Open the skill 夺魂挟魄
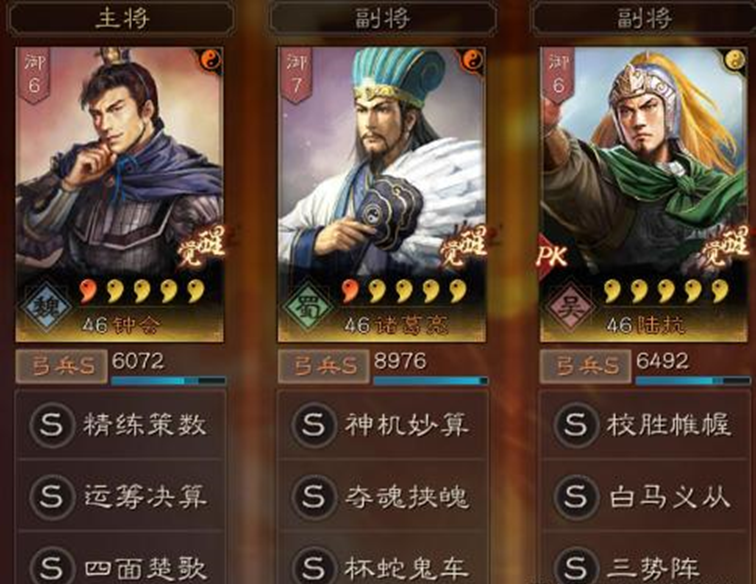 click(x=383, y=496)
